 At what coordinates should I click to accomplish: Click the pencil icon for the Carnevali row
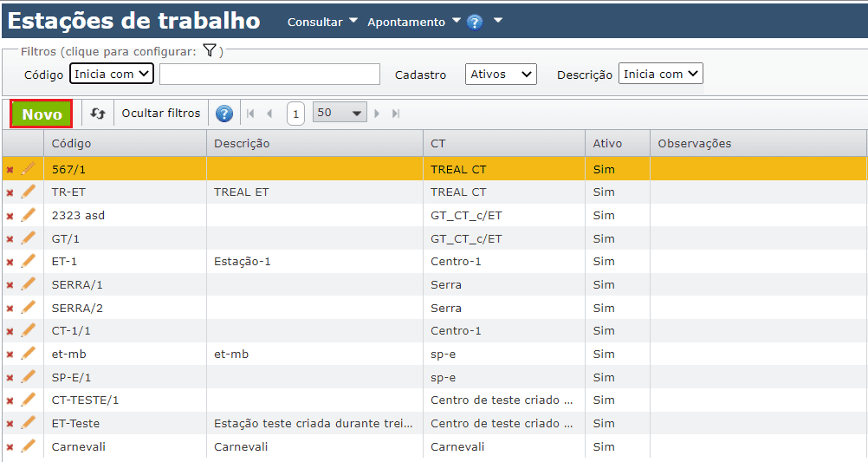pyautogui.click(x=29, y=446)
